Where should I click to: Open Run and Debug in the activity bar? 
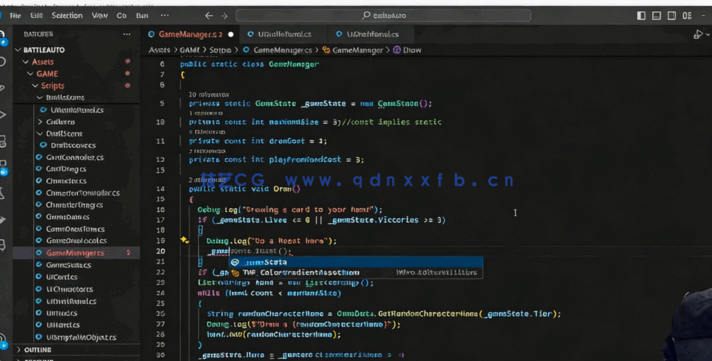tap(3, 114)
